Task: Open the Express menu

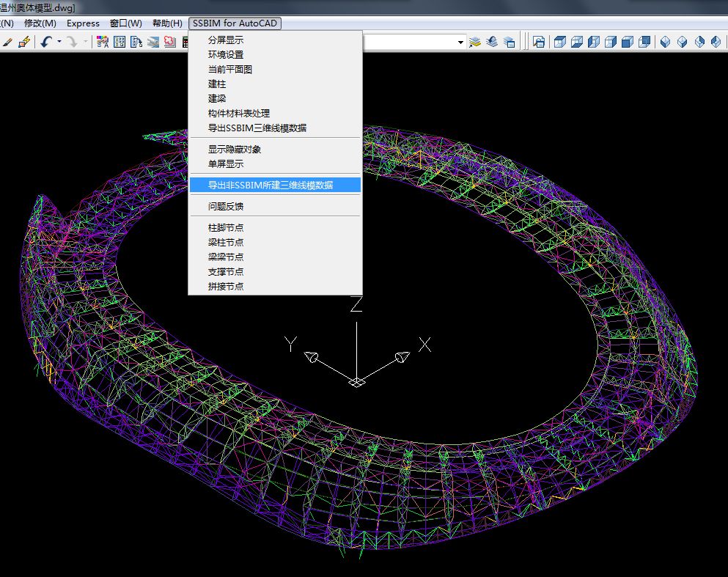Action: [x=83, y=23]
